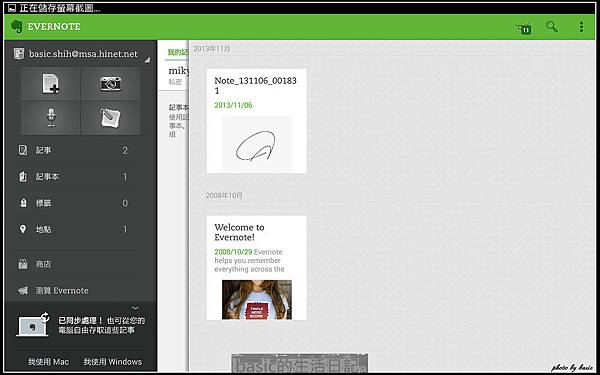Click the 2008/10/29 date on the Welcome note

pos(233,252)
